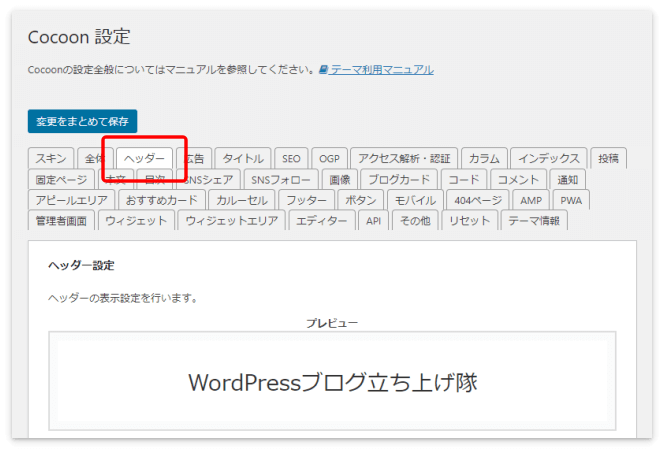The image size is (664, 451).
Task: Open the コメント tab
Action: [x=518, y=180]
